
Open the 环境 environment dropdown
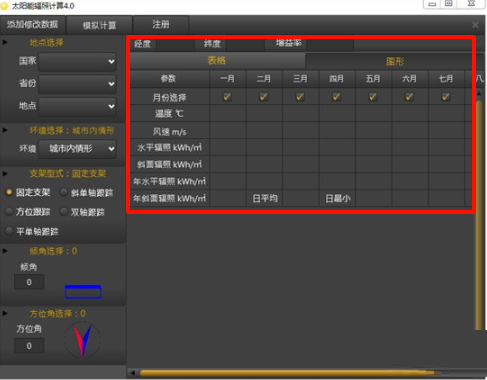(x=77, y=149)
